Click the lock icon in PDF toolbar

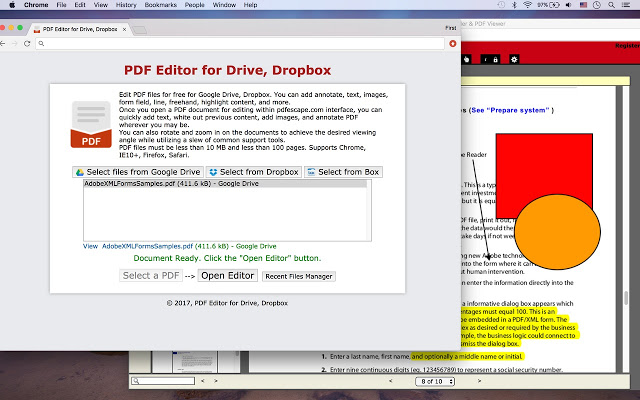[x=499, y=59]
